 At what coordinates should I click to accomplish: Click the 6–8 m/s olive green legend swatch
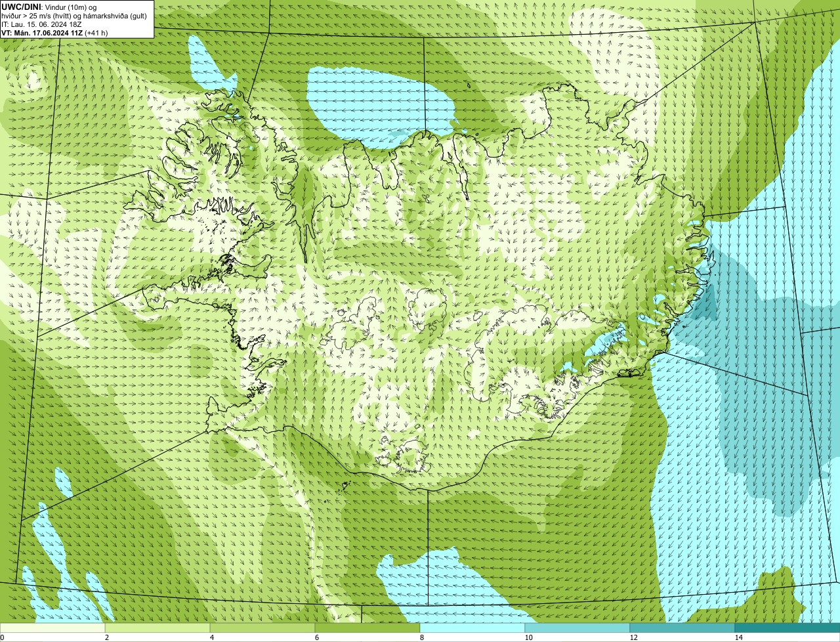coord(367,628)
